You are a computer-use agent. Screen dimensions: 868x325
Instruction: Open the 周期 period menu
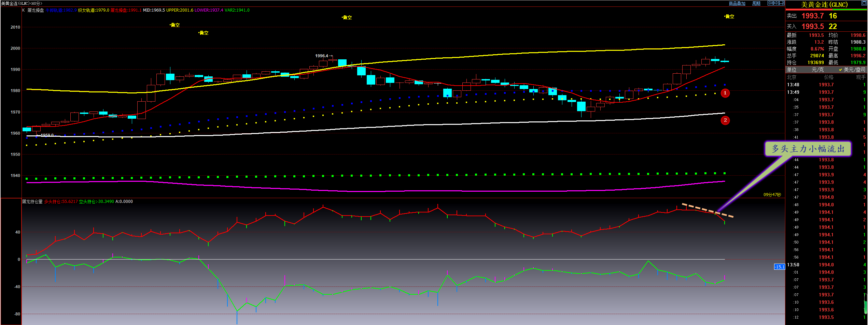[756, 3]
